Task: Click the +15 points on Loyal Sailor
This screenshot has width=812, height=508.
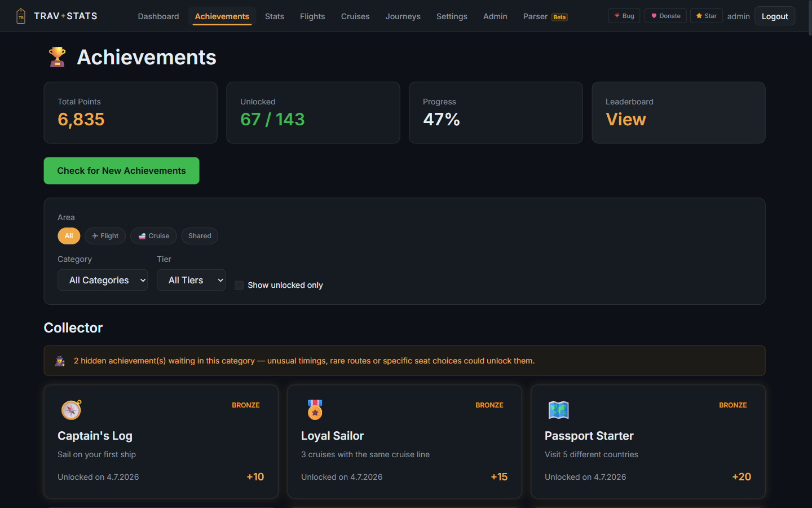Action: coord(499,477)
